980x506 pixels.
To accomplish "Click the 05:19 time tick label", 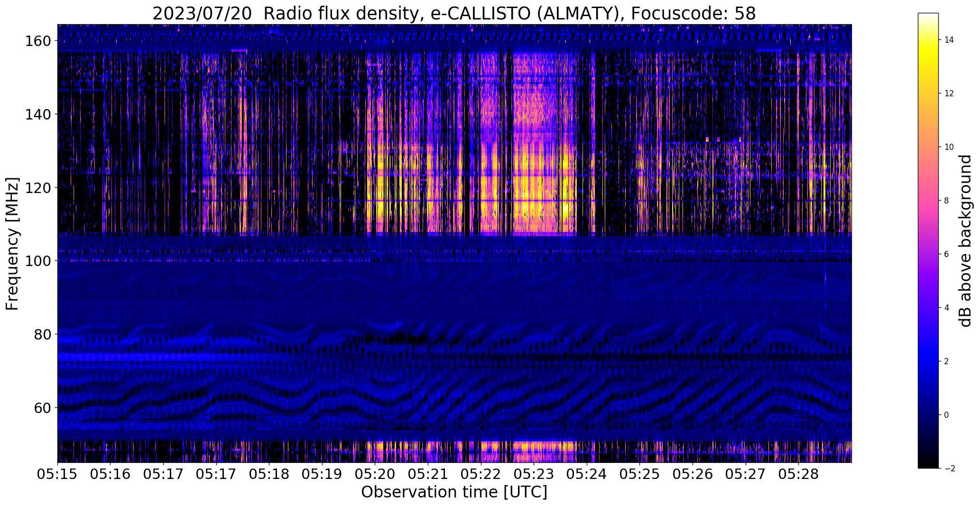I will 322,474.
